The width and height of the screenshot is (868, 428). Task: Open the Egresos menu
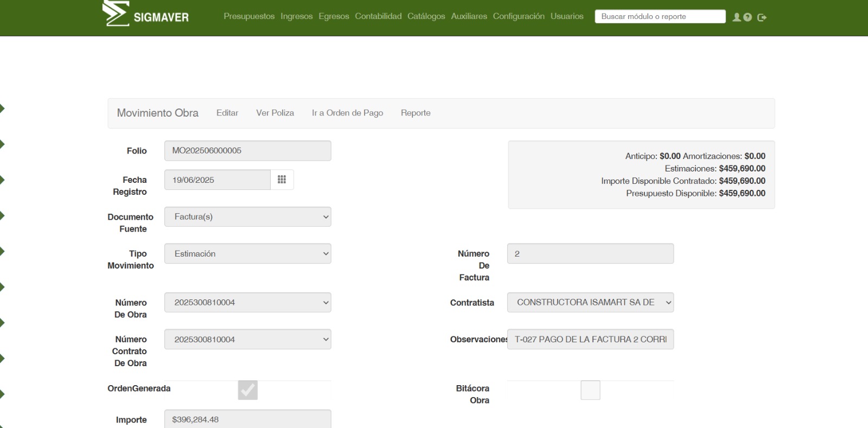click(x=334, y=16)
